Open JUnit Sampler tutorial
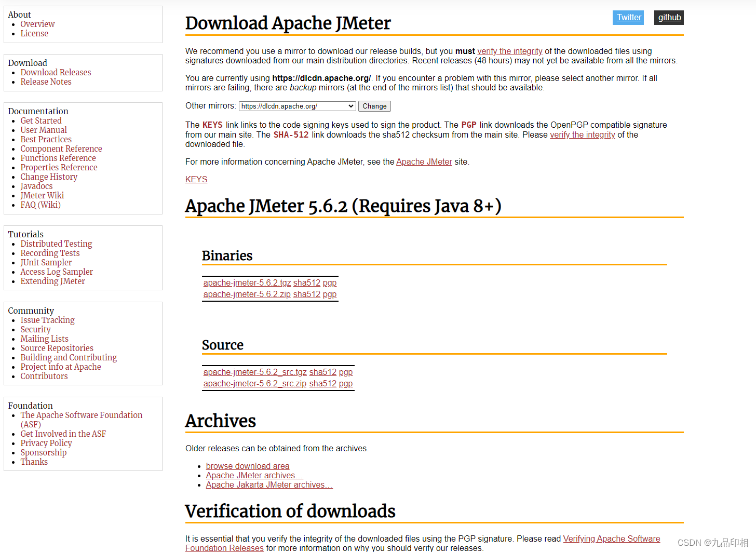Screen dimensions: 756x552 (46, 263)
